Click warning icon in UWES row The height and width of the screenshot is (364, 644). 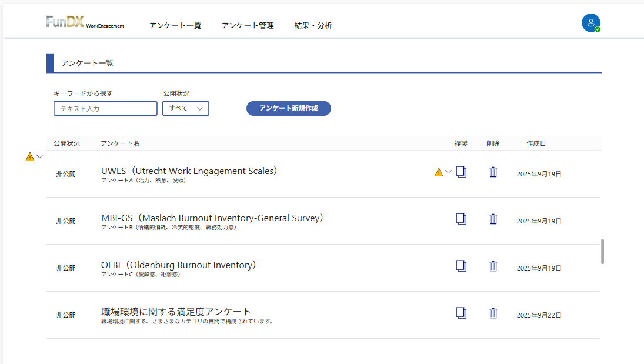(x=438, y=172)
